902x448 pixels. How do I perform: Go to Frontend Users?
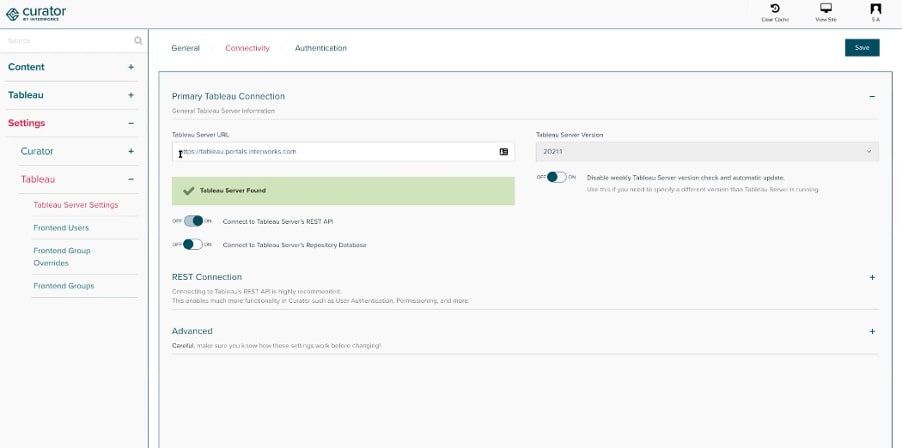click(61, 228)
